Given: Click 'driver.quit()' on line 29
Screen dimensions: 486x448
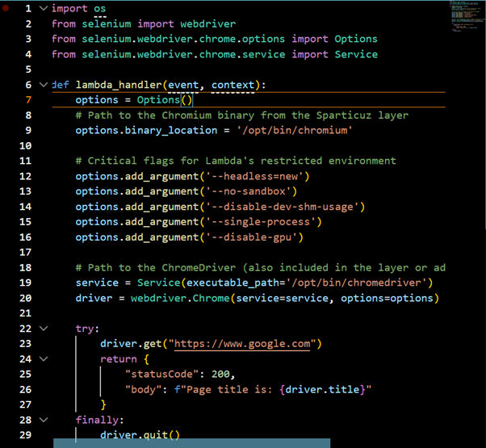Looking at the screenshot, I should [x=139, y=436].
